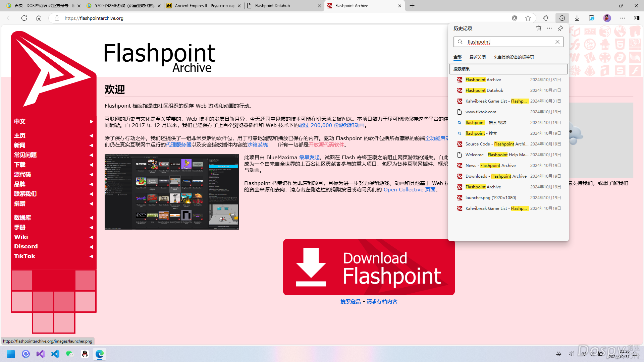This screenshot has width=644, height=362.
Task: Clear the flashpoint search text
Action: 557,42
